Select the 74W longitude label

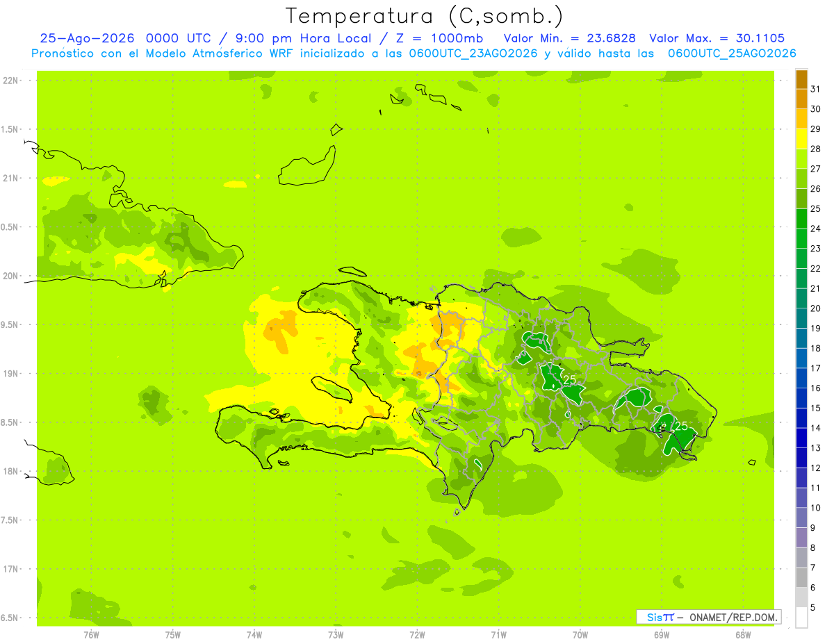pos(254,635)
